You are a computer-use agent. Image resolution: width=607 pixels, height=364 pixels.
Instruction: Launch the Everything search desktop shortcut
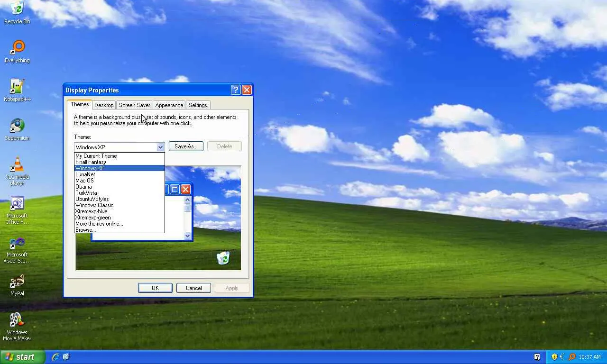coord(17,52)
